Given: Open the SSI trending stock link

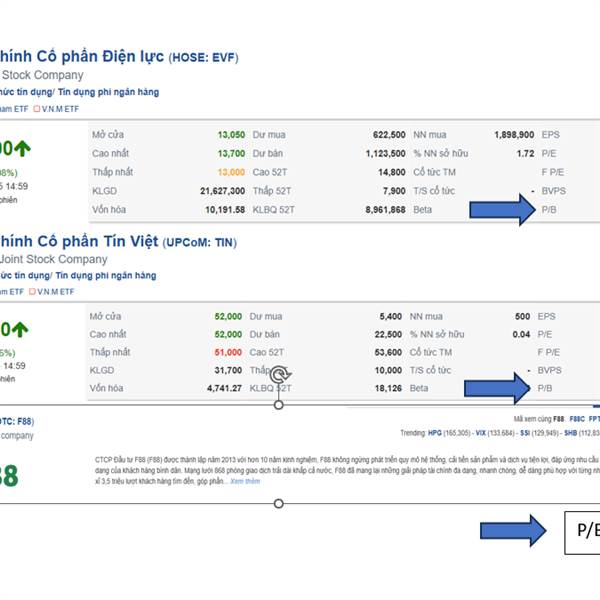Looking at the screenshot, I should click(525, 433).
